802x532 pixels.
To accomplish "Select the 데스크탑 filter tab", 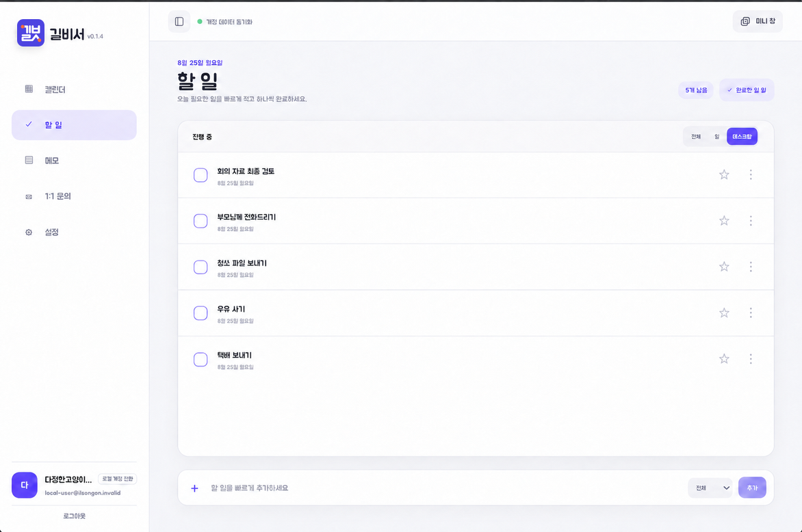I will coord(742,137).
